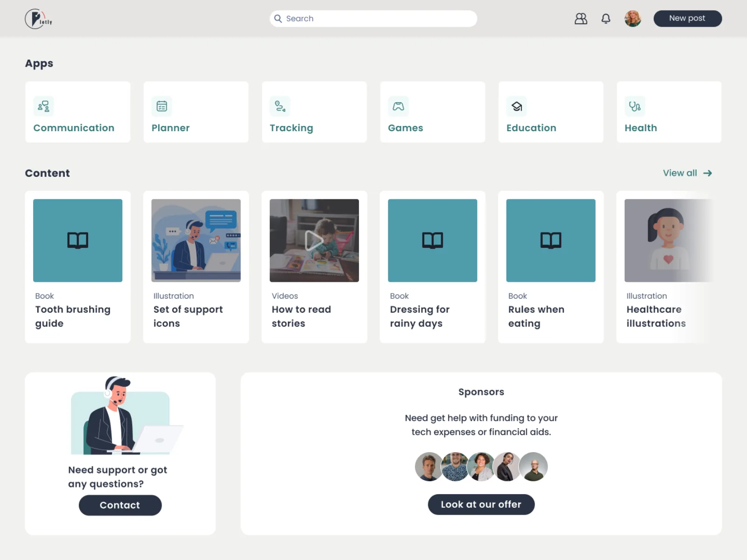This screenshot has width=747, height=560.
Task: Click the Tracking route icon
Action: click(280, 106)
